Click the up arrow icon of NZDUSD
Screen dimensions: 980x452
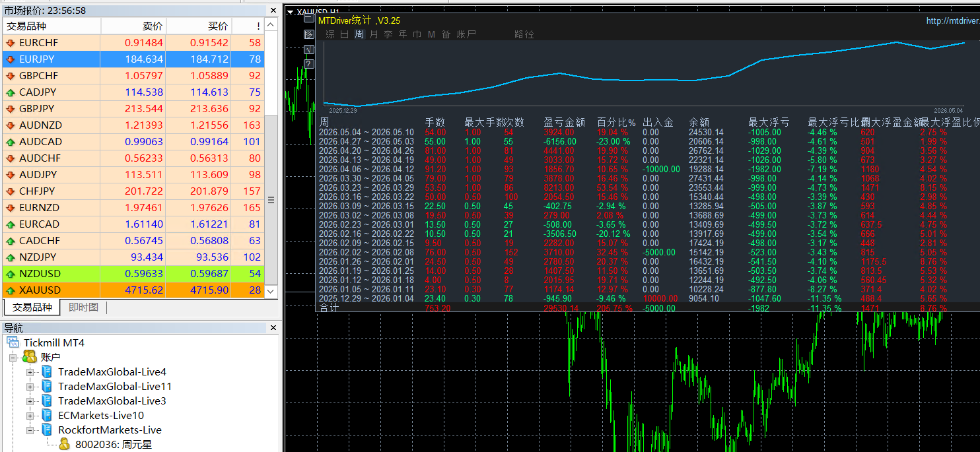[11, 273]
